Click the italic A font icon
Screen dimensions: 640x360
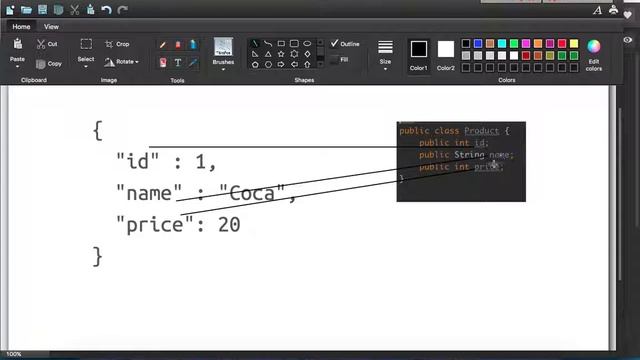pos(598,10)
